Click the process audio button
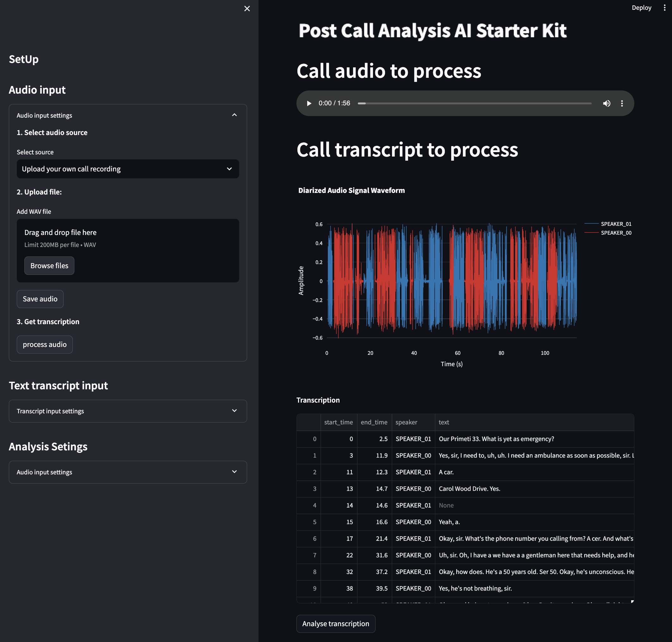 click(x=45, y=344)
